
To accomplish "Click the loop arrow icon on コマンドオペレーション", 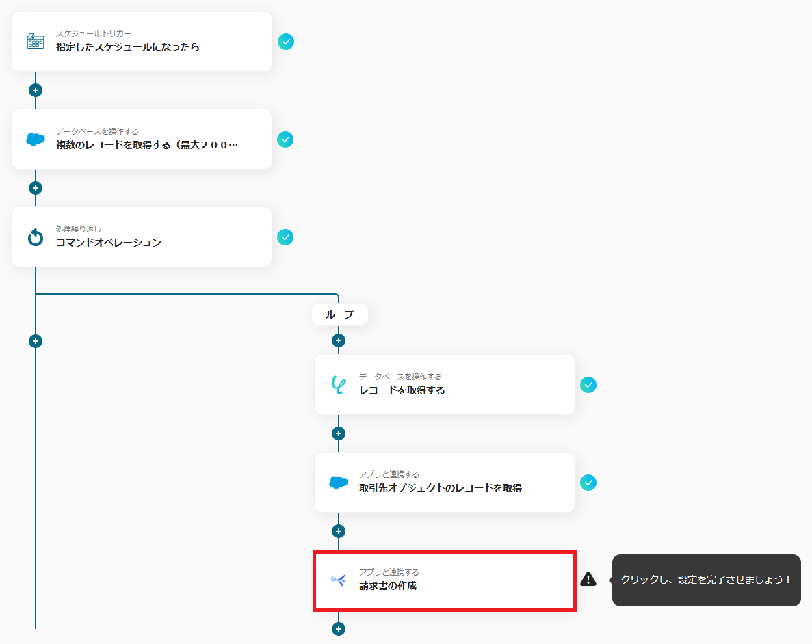I will pyautogui.click(x=35, y=237).
